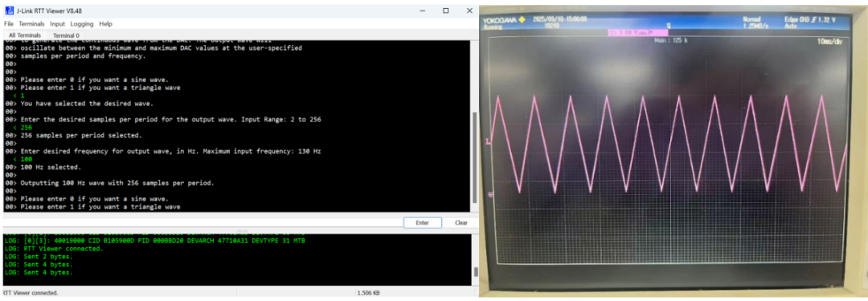Open the Terminals menu

(31, 24)
